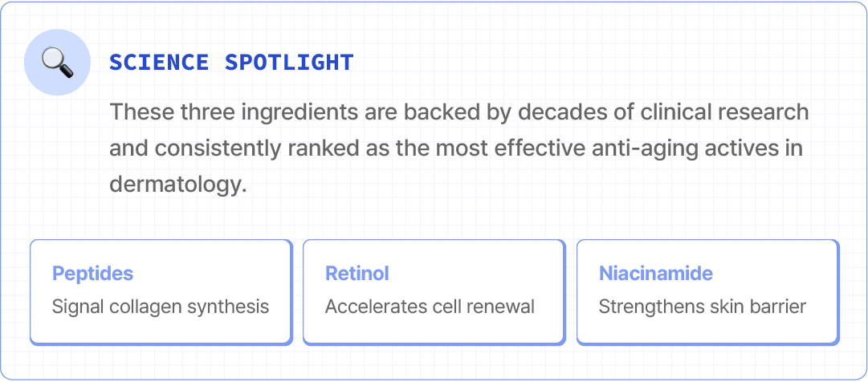The height and width of the screenshot is (382, 868).
Task: Click the word 'dermatology.' in the paragraph
Action: point(177,185)
